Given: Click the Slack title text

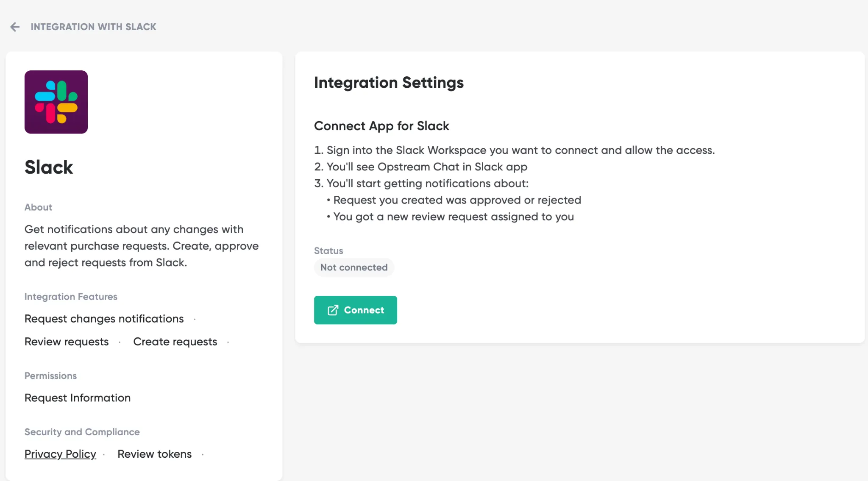Looking at the screenshot, I should click(x=49, y=167).
